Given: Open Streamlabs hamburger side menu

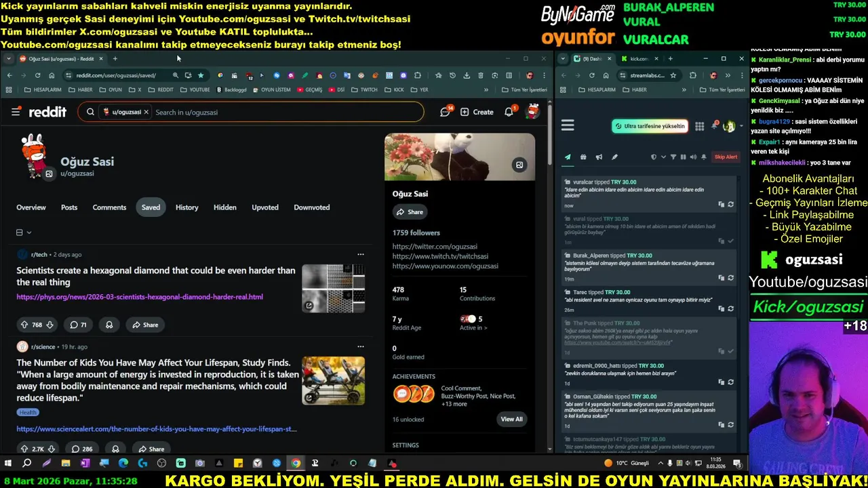Looking at the screenshot, I should pos(568,125).
